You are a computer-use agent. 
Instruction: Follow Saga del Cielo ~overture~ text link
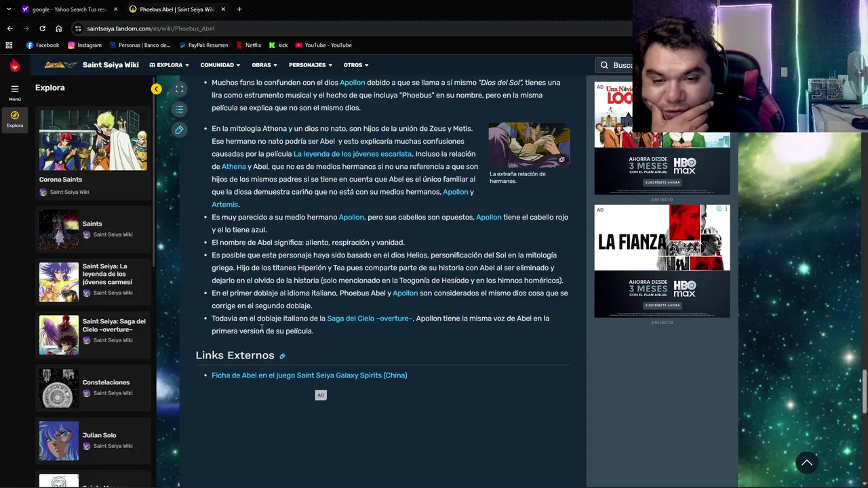pos(370,319)
